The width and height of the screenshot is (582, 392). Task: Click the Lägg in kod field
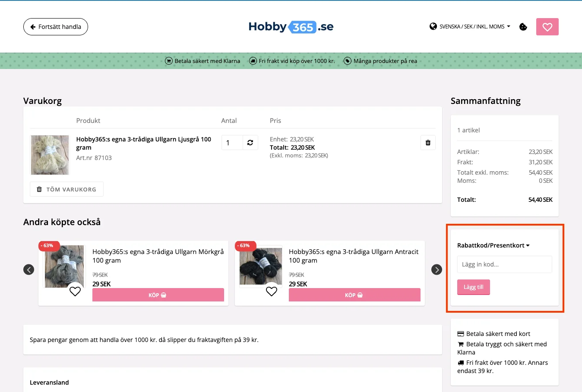(505, 264)
